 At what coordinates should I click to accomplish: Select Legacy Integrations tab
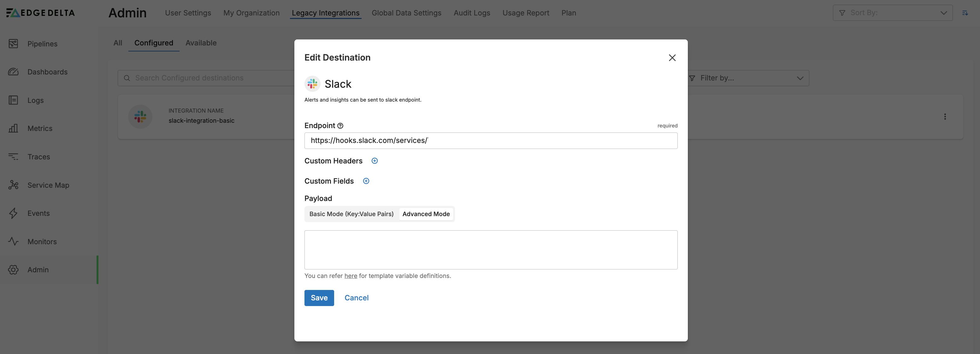click(326, 13)
